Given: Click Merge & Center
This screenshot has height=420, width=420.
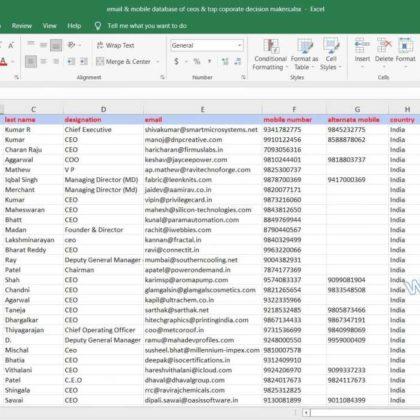Looking at the screenshot, I should [123, 62].
